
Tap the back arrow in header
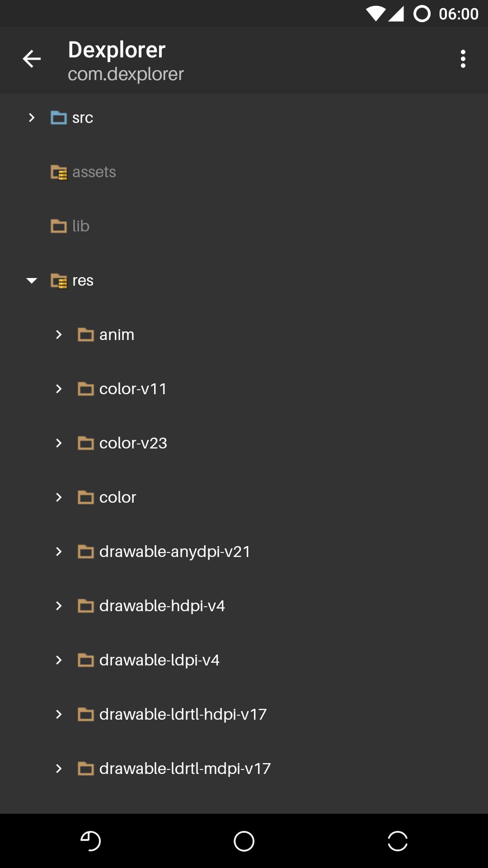(32, 59)
